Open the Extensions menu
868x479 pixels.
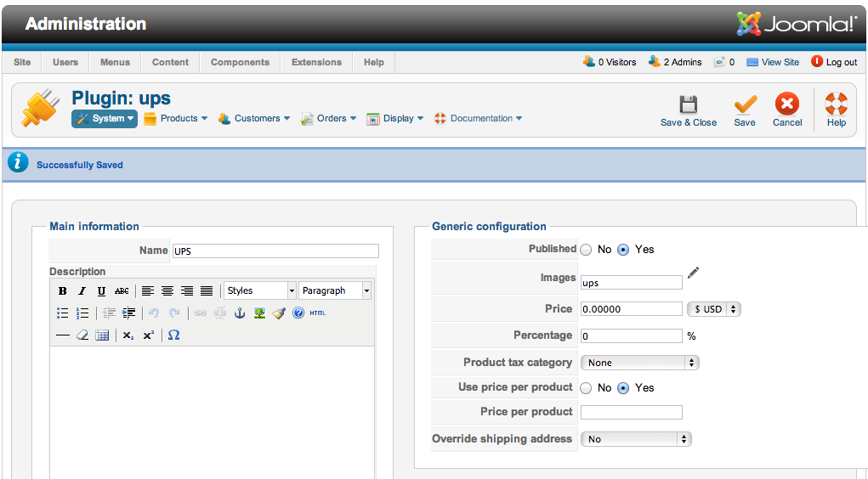[316, 63]
